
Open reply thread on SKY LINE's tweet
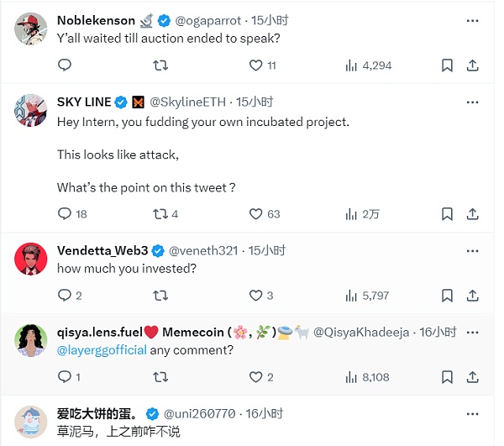(65, 213)
